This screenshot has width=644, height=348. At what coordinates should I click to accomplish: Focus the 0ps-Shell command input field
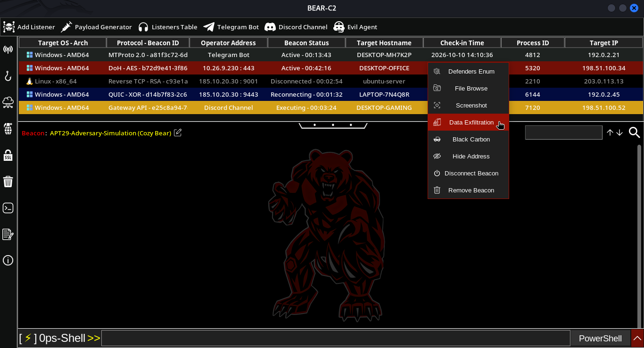336,339
